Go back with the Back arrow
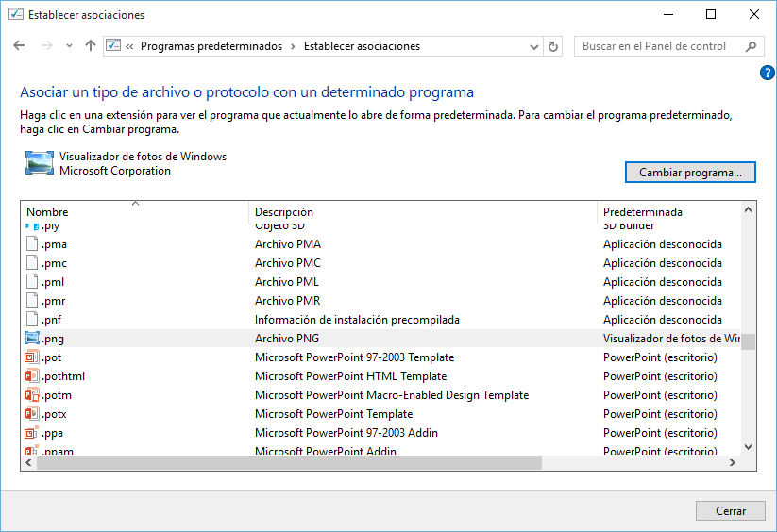The width and height of the screenshot is (777, 532). click(x=19, y=46)
